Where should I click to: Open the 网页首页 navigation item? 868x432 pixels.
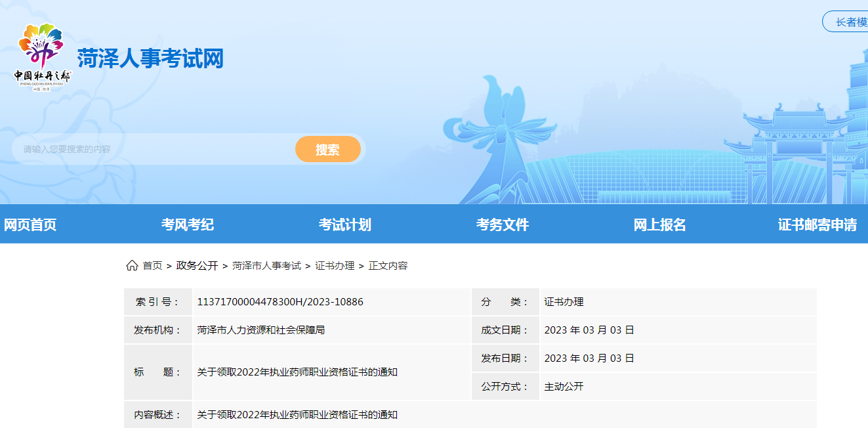pyautogui.click(x=30, y=225)
